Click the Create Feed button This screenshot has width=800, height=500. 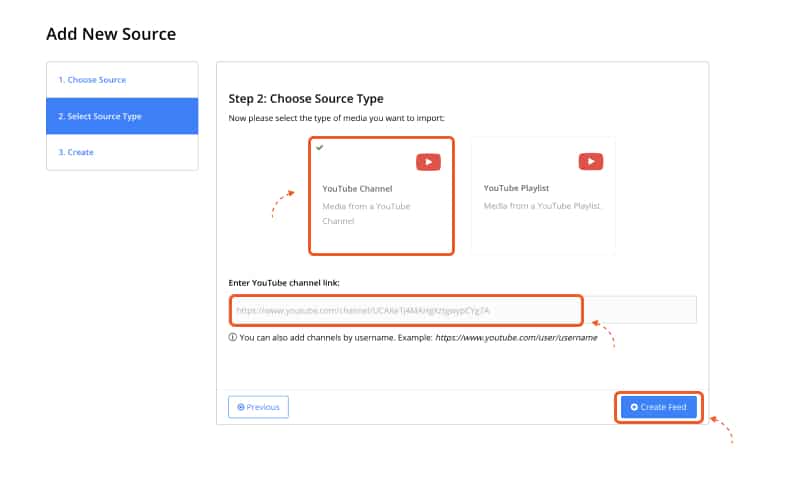point(659,407)
